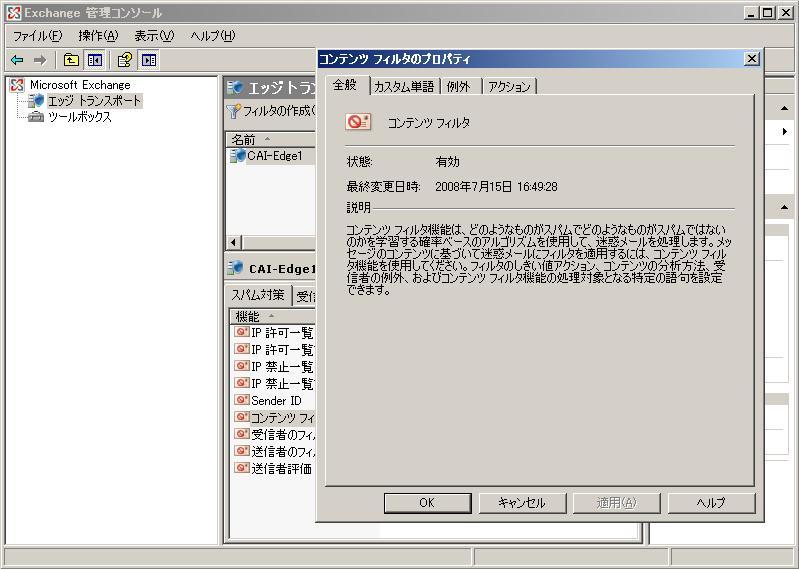Image resolution: width=799 pixels, height=569 pixels.
Task: Open the 操作(A) menu
Action: (98, 36)
